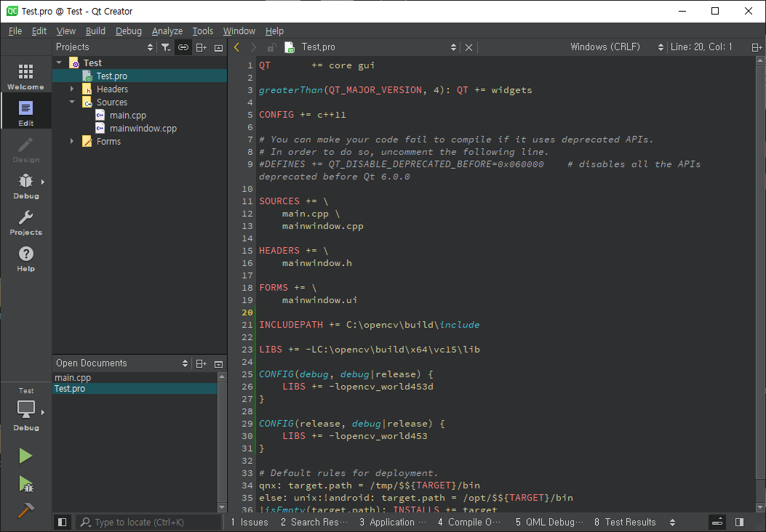Open the Window menu
766x532 pixels.
pos(239,31)
